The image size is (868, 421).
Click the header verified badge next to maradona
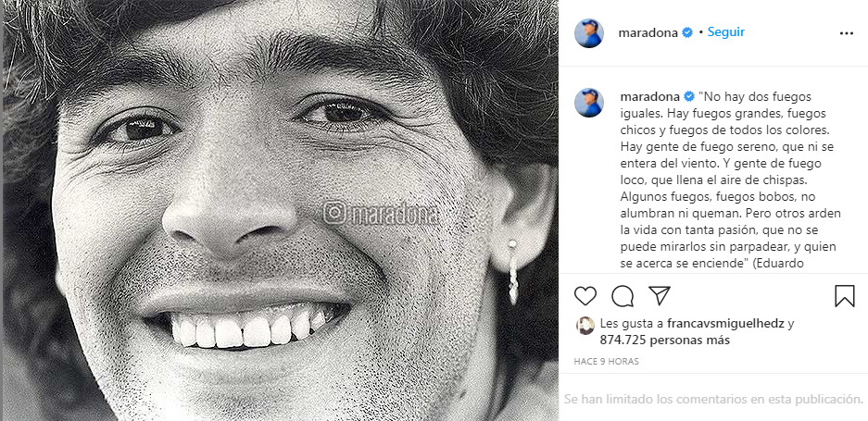tap(687, 32)
